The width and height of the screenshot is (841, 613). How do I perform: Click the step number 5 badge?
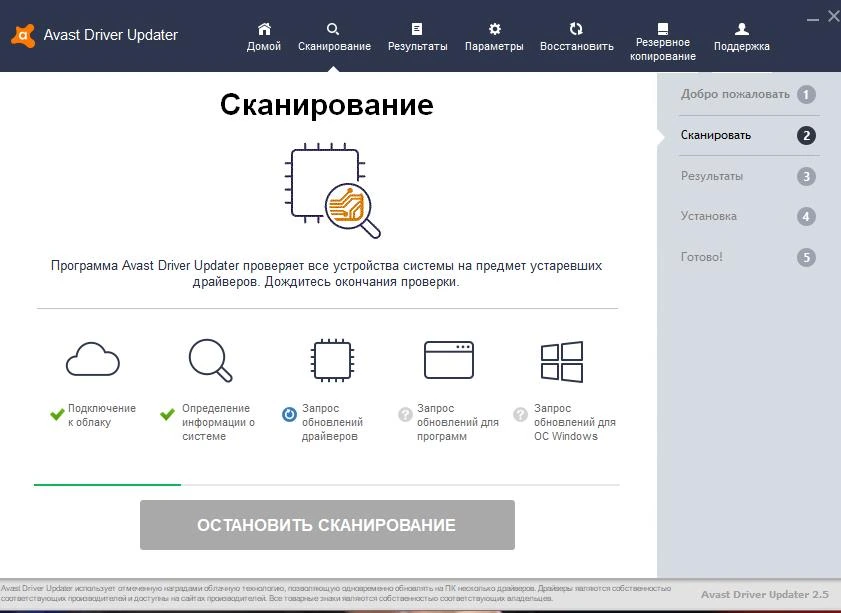click(806, 257)
